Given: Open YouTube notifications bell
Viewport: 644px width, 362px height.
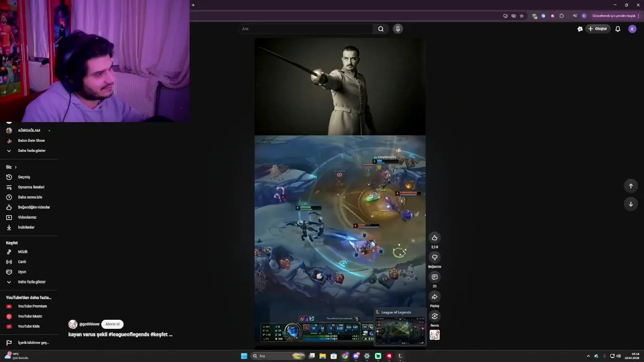Looking at the screenshot, I should click(x=618, y=29).
